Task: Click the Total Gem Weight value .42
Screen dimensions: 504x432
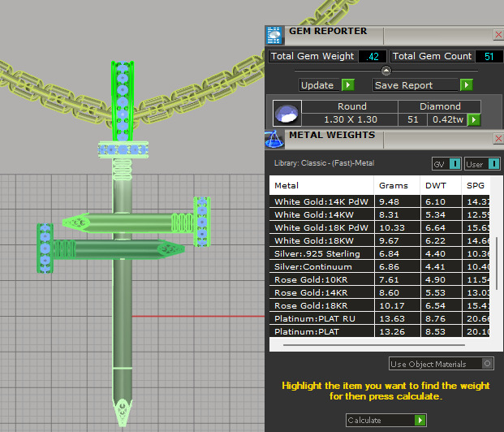Action: tap(373, 57)
